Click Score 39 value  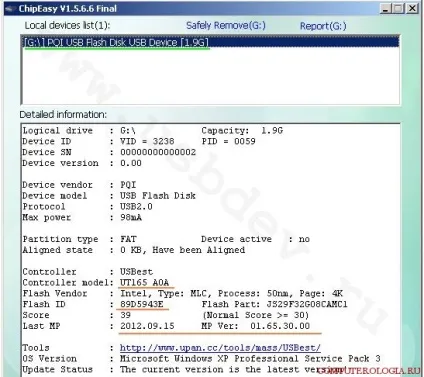(x=125, y=315)
